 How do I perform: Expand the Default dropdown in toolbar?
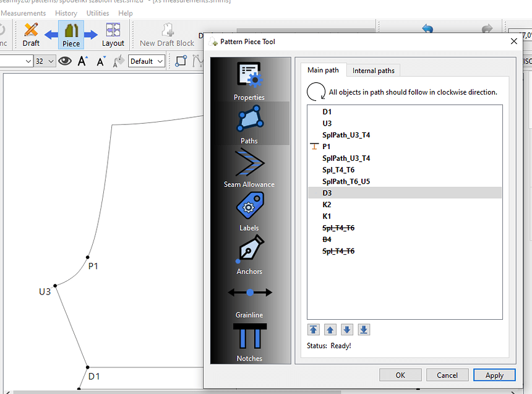147,61
